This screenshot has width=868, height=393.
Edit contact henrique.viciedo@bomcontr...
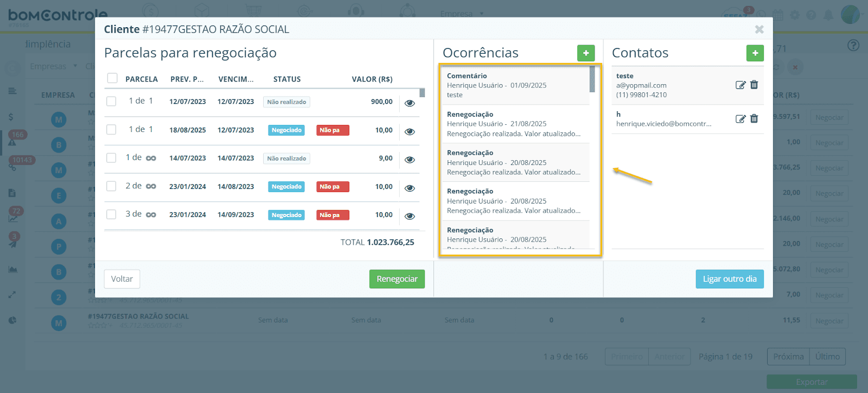click(x=741, y=119)
